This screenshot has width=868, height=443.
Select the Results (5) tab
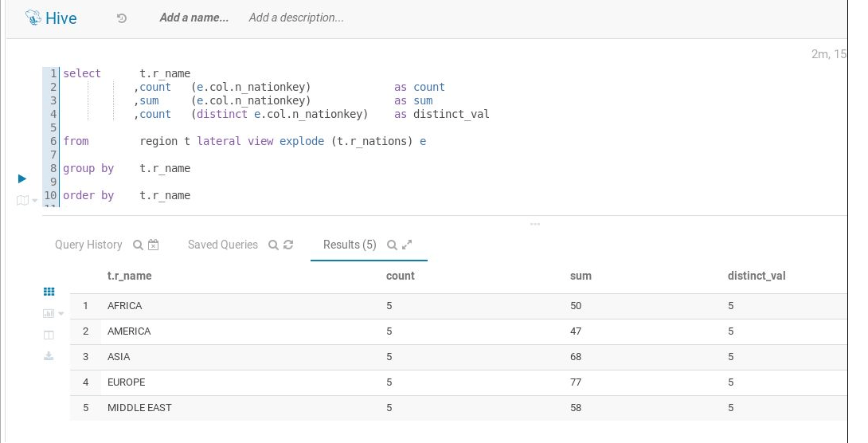(x=350, y=245)
